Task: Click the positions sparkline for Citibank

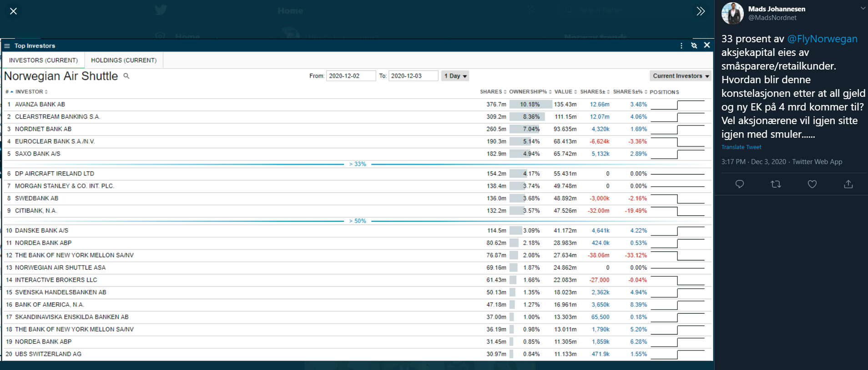Action: [677, 210]
